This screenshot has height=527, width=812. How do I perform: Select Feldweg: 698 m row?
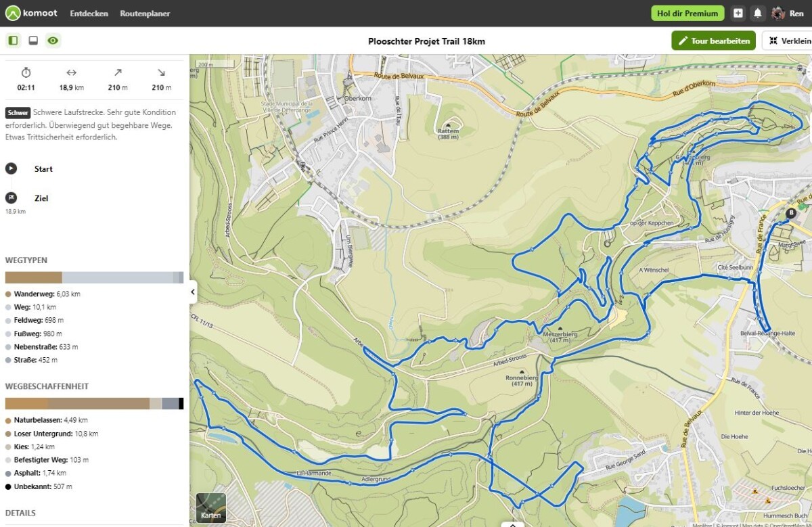35,320
